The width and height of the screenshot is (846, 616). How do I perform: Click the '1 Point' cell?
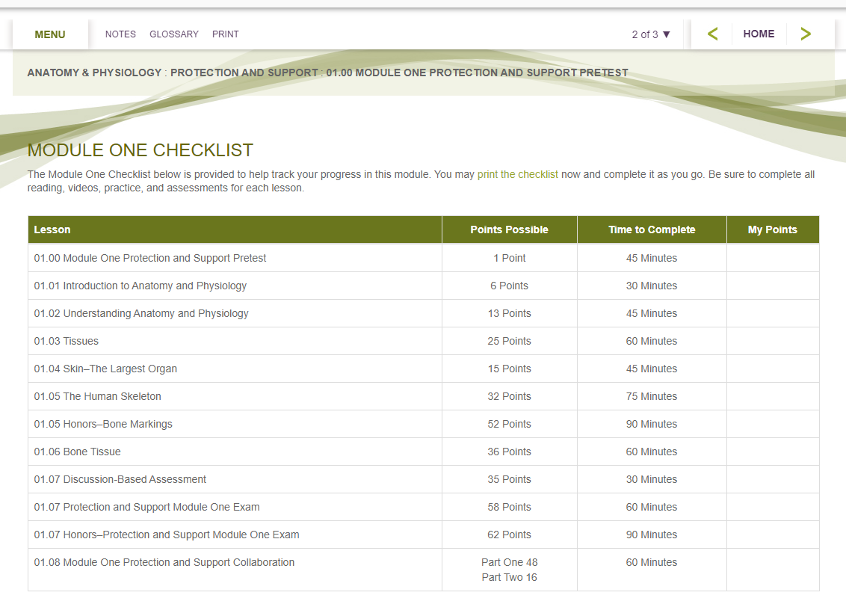coord(510,258)
